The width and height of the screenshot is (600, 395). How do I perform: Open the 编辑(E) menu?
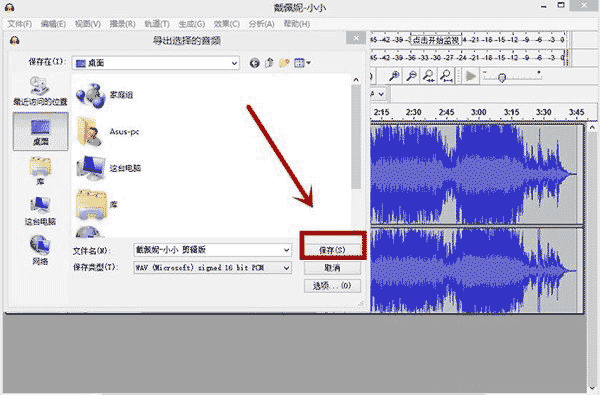coord(53,24)
